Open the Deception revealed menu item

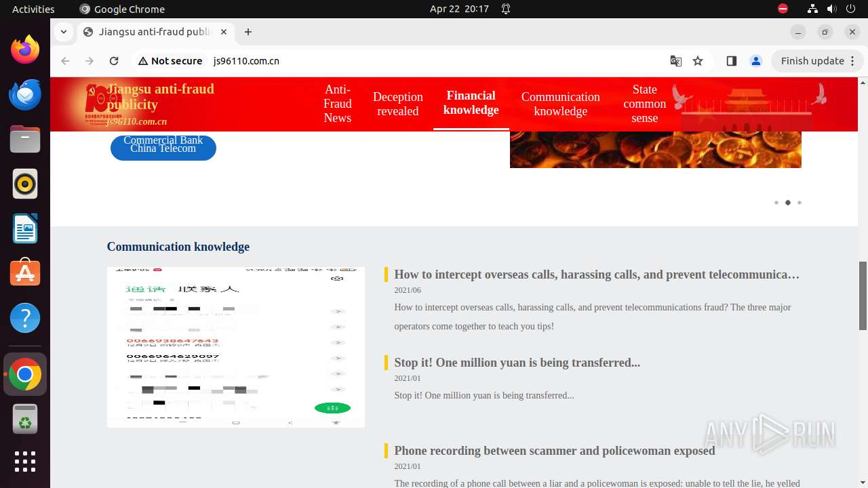[x=398, y=104]
